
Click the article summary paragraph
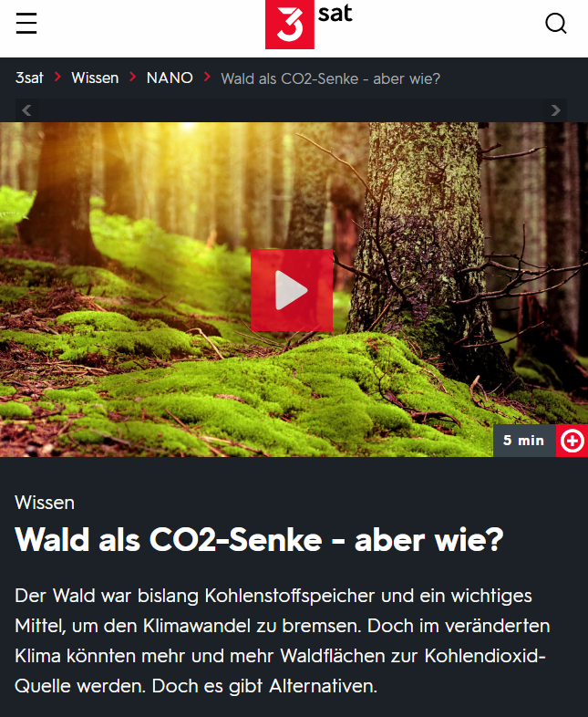pos(283,641)
